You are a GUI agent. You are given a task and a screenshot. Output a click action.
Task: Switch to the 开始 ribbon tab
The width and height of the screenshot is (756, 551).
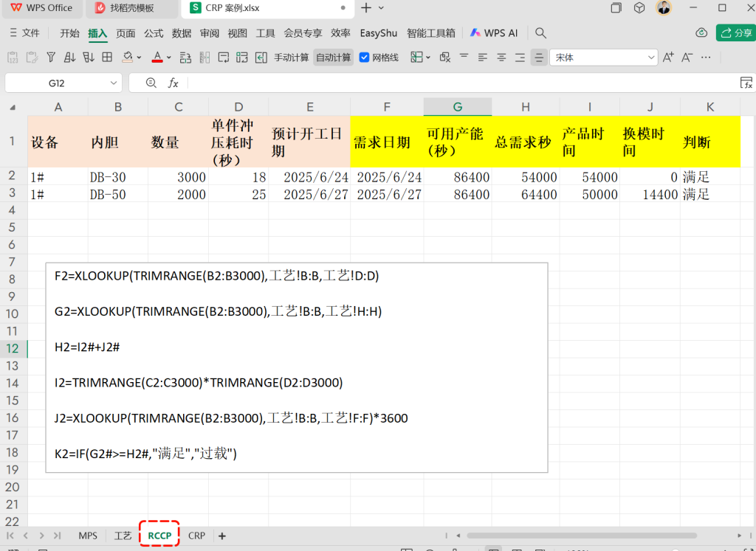69,32
